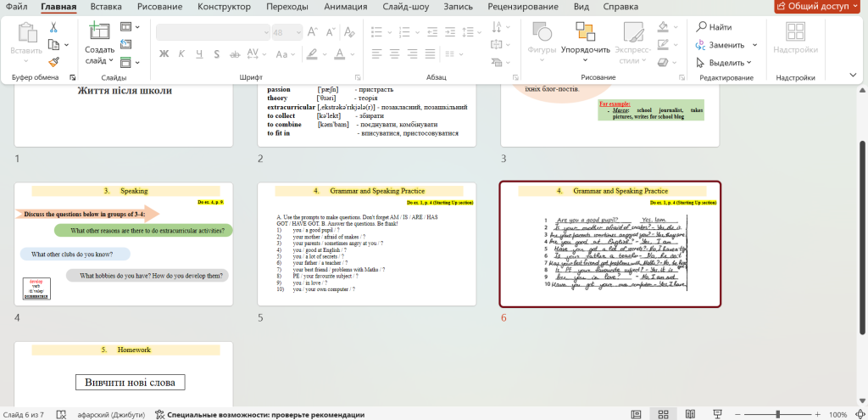Open the Упорядочить arrange tool

tap(585, 37)
